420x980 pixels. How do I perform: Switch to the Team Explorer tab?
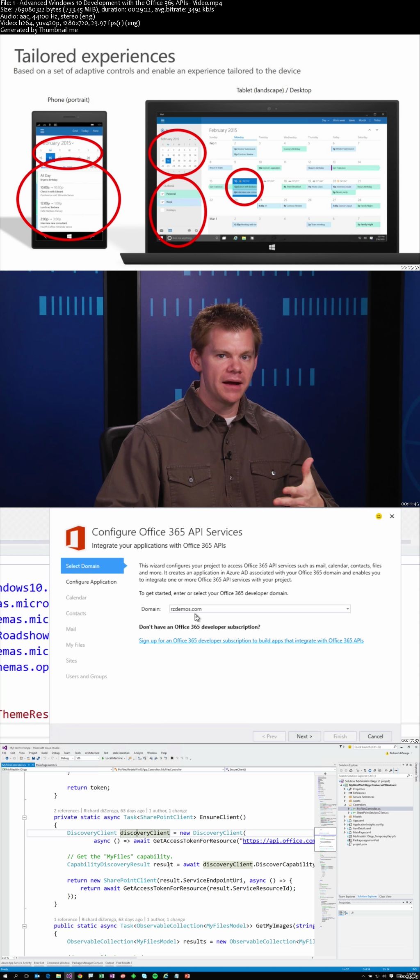(347, 897)
